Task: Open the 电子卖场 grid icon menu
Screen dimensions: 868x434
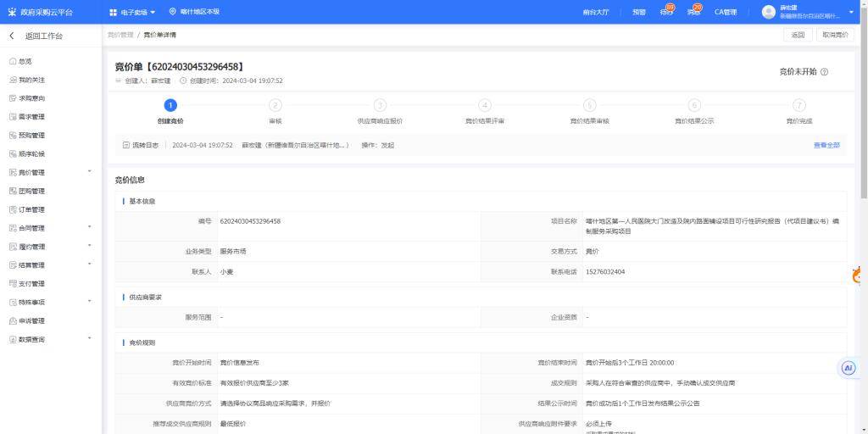Action: pyautogui.click(x=113, y=12)
